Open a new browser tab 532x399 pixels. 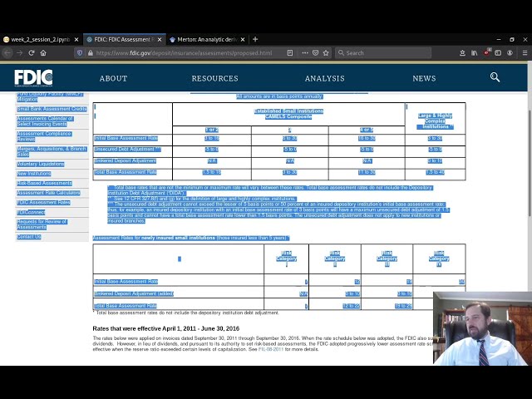click(x=255, y=39)
